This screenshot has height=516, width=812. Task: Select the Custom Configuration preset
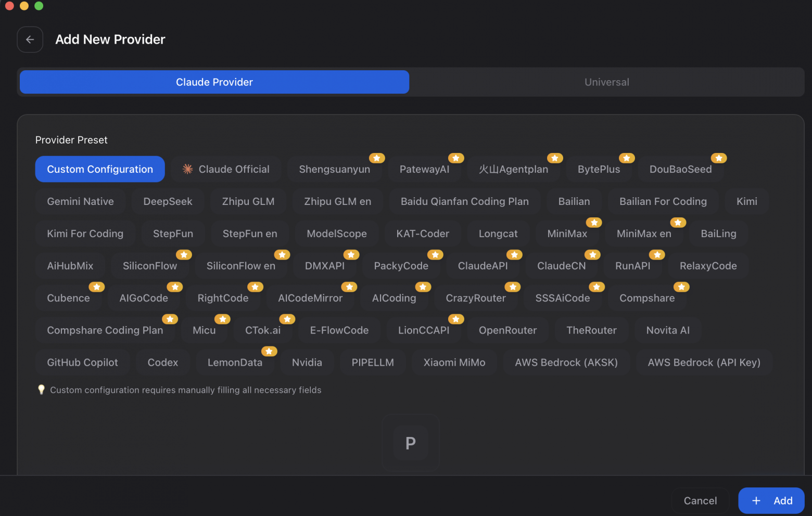pyautogui.click(x=100, y=169)
